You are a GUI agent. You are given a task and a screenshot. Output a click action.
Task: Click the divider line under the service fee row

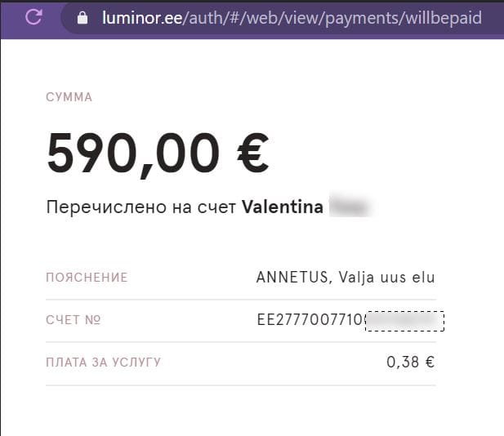point(240,385)
